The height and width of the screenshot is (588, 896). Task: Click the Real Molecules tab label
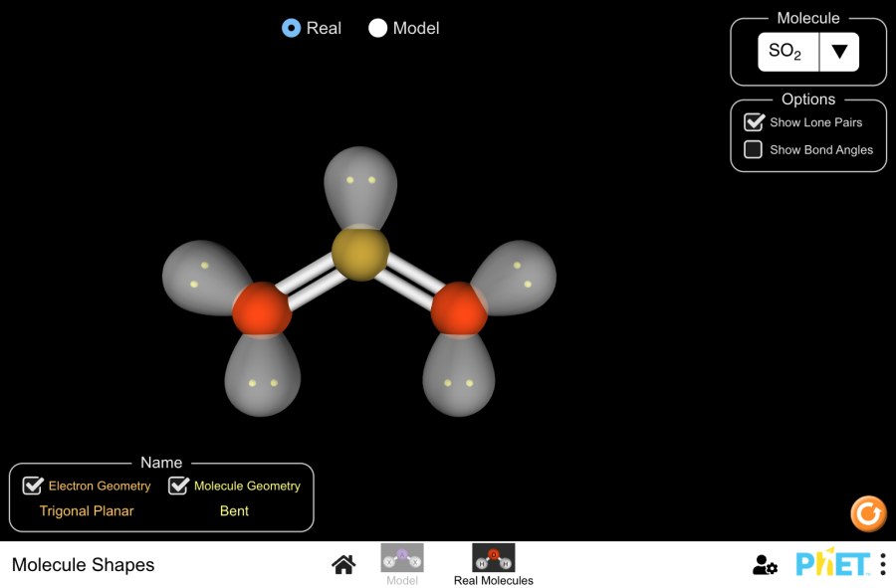pyautogui.click(x=493, y=580)
